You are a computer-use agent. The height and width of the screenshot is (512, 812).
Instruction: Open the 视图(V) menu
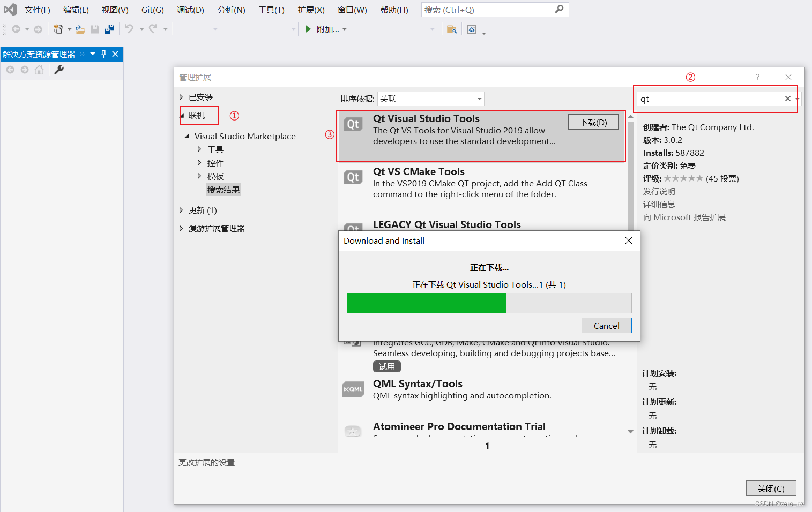(x=115, y=10)
